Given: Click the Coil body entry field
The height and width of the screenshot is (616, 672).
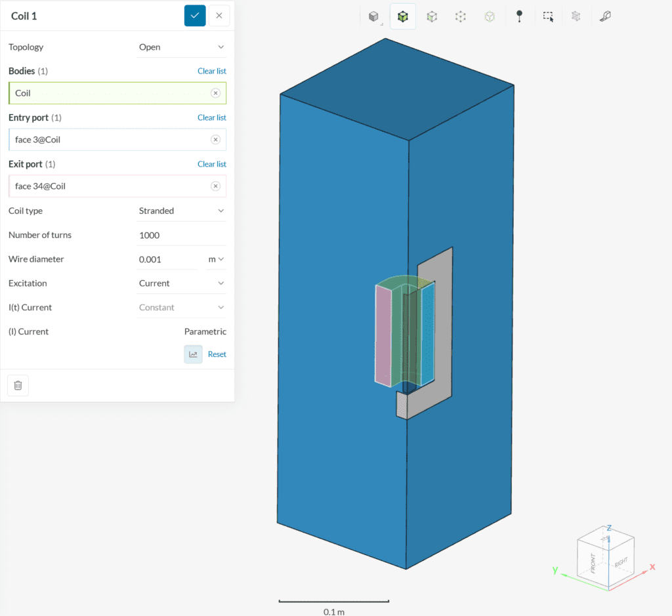Looking at the screenshot, I should 98,92.
